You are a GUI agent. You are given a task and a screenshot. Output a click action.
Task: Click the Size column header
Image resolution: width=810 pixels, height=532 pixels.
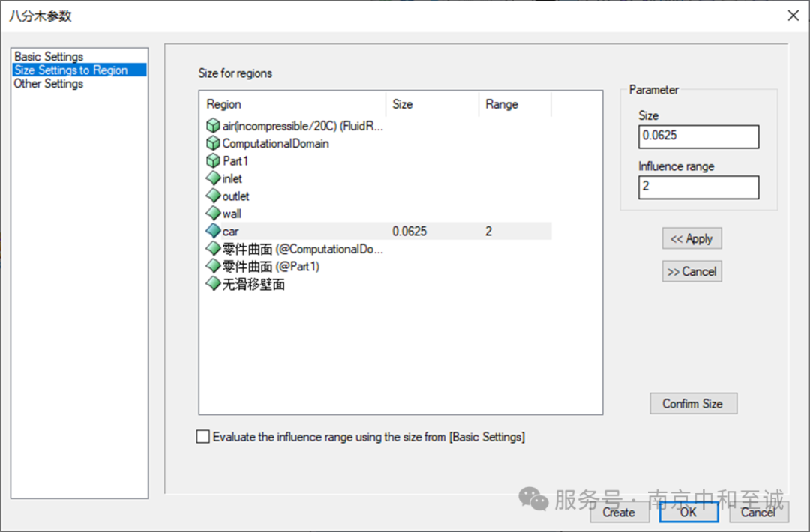click(x=432, y=104)
